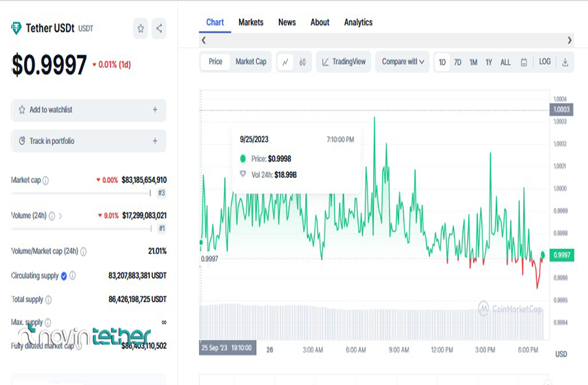
Task: Select the 1Y time range
Action: pyautogui.click(x=489, y=62)
